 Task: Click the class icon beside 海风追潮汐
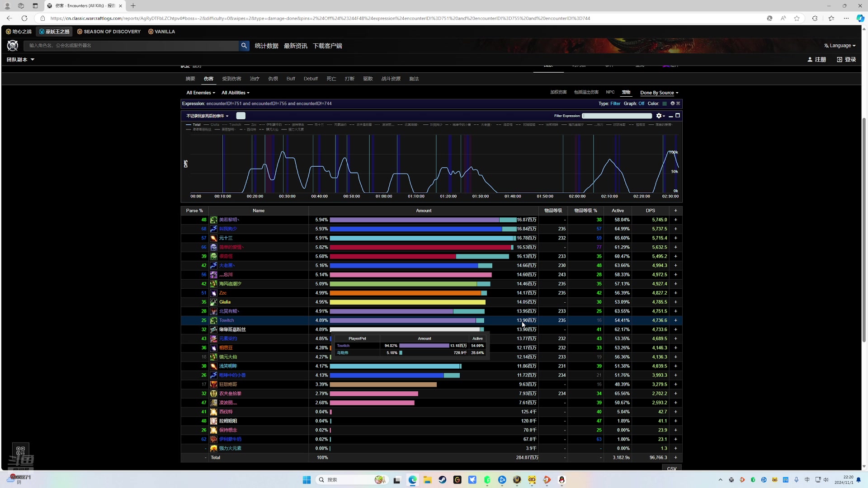pyautogui.click(x=213, y=284)
